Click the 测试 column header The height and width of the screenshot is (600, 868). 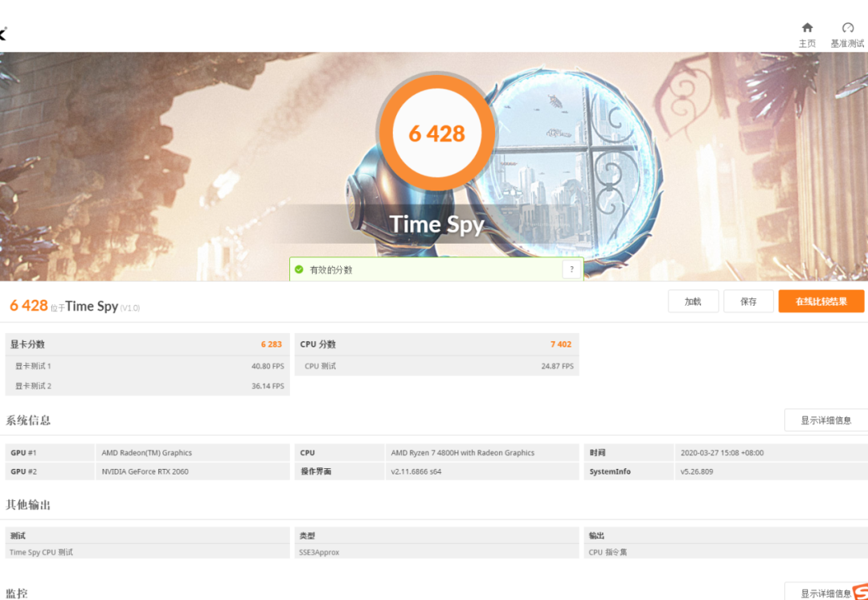point(18,536)
